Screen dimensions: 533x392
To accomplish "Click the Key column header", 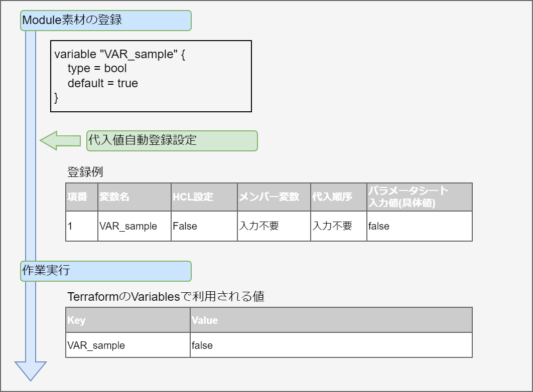I will point(127,320).
